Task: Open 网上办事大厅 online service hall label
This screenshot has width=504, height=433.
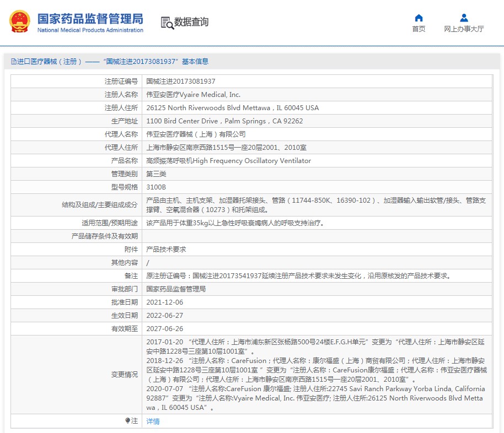Action: click(464, 29)
